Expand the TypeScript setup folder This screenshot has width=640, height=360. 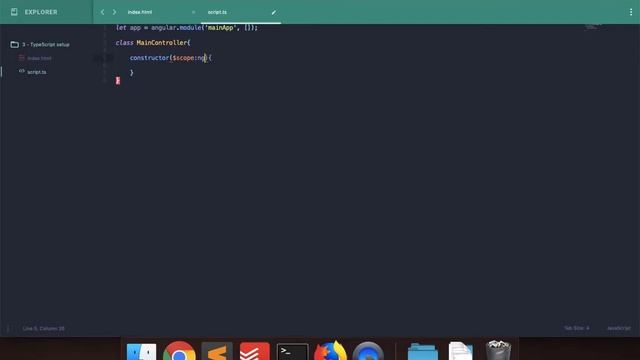tap(40, 44)
